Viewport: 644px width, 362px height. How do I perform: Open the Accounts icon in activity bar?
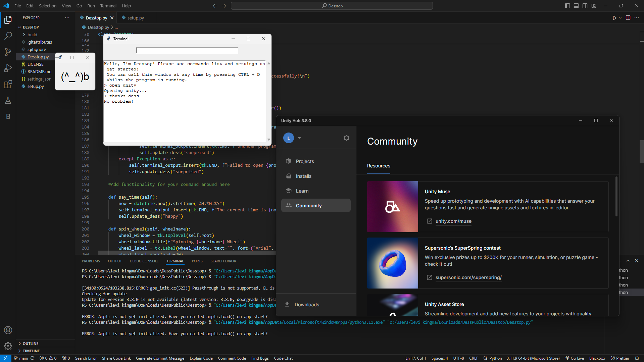8,330
